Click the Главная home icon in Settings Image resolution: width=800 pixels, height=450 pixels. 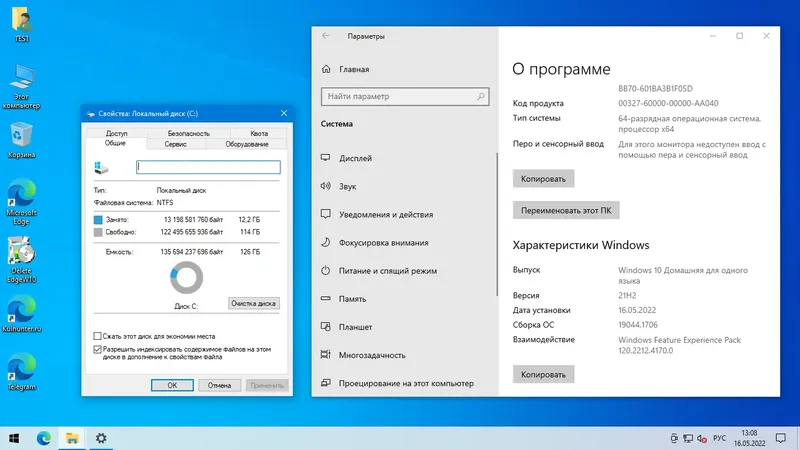tap(327, 69)
